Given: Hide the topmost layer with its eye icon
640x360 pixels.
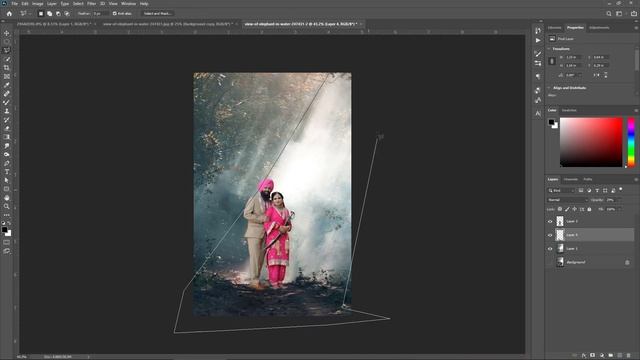Looking at the screenshot, I should 550,222.
